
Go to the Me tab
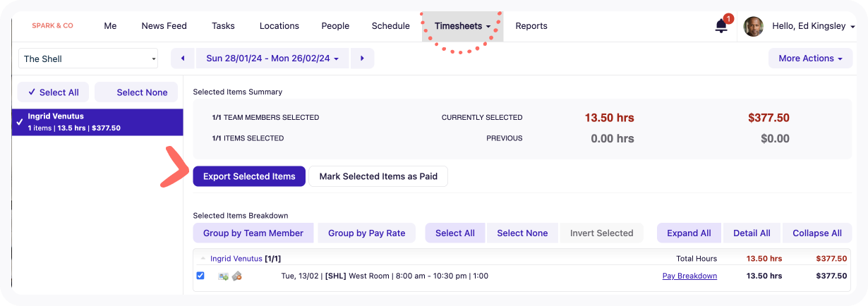click(110, 26)
